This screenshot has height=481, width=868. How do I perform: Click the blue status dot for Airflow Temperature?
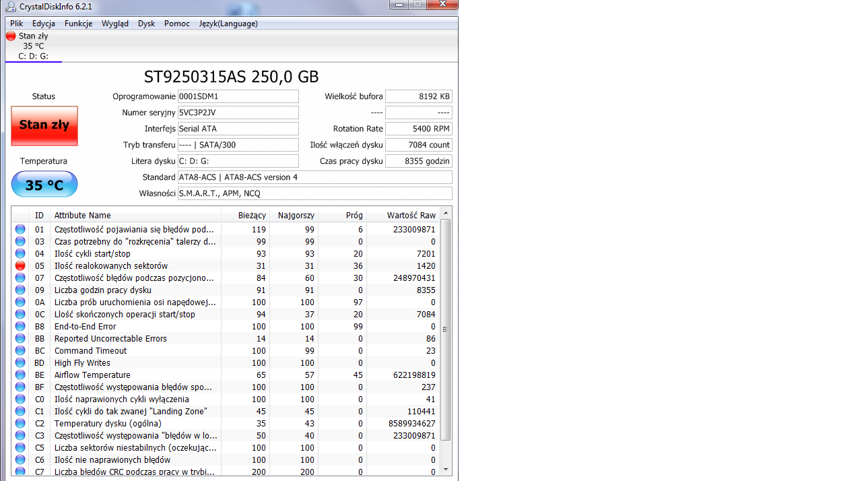point(20,375)
